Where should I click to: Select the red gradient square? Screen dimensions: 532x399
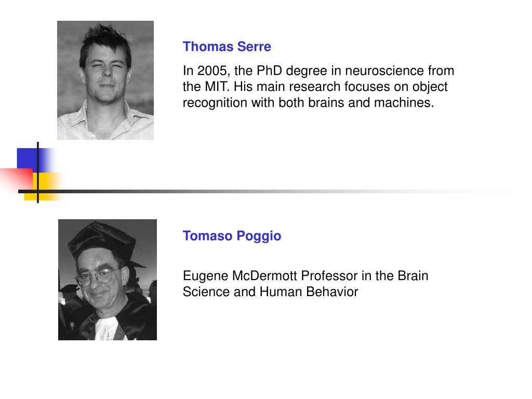pos(16,179)
